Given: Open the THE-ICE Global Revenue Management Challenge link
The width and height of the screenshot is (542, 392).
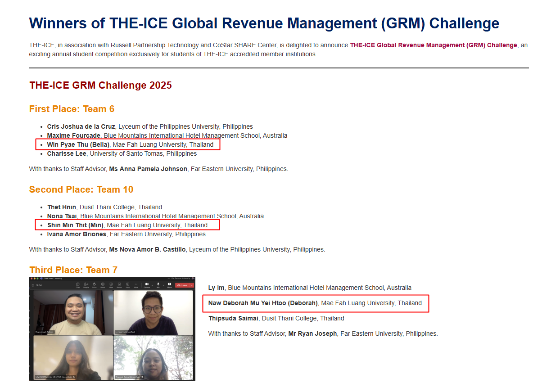Looking at the screenshot, I should (x=434, y=45).
